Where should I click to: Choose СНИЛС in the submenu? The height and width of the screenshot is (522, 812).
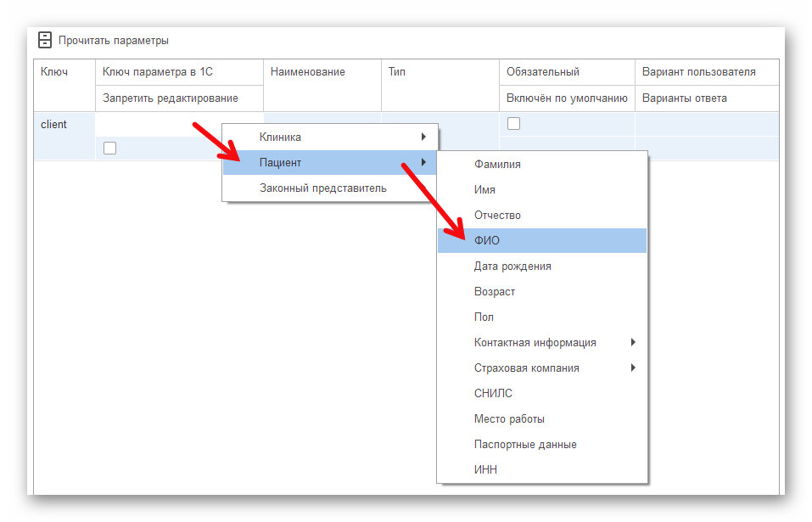(x=493, y=394)
